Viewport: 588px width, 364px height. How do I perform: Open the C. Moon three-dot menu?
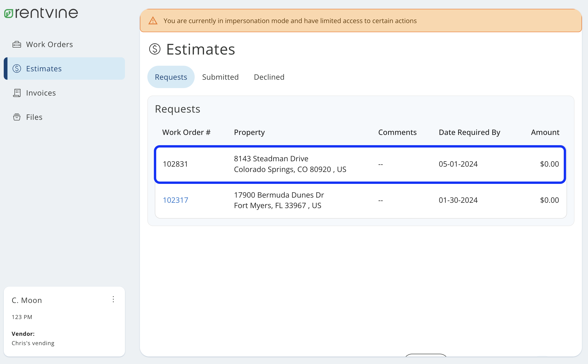coord(113,299)
